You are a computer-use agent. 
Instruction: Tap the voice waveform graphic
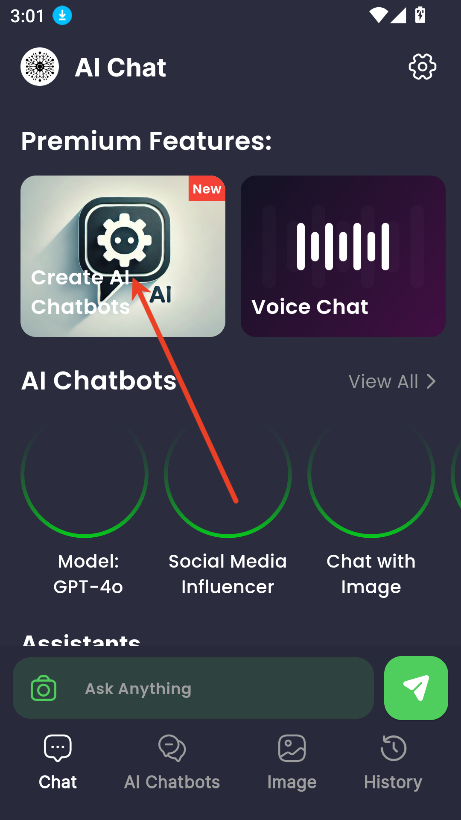[x=343, y=246]
